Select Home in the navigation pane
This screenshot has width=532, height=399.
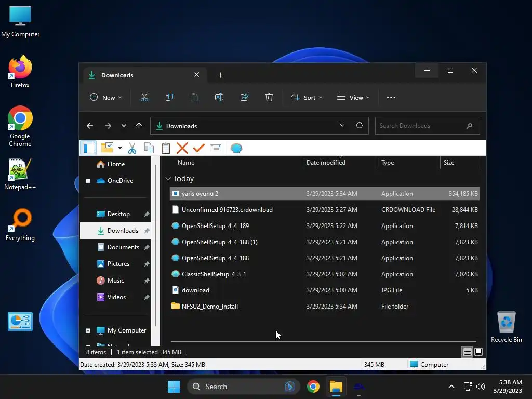[x=116, y=164]
